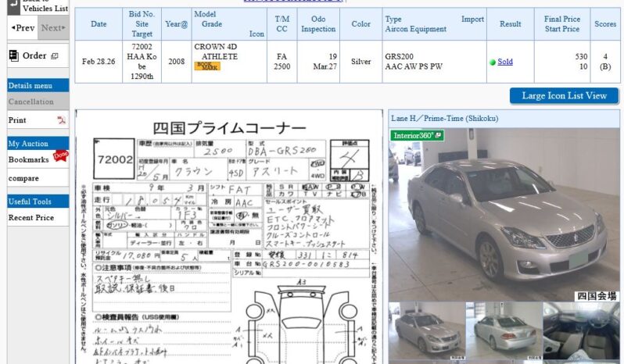Open the Bookmarks item
Screen dimensions: 624x364
[28, 160]
